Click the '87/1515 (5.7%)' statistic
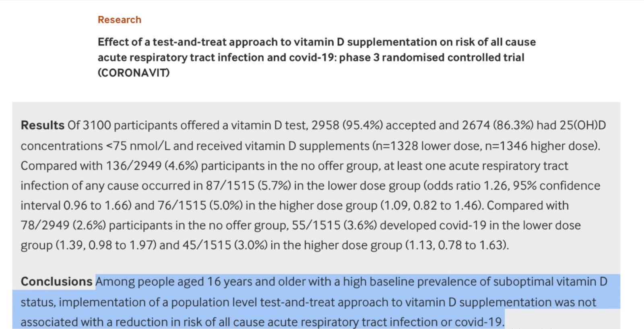 coord(248,185)
